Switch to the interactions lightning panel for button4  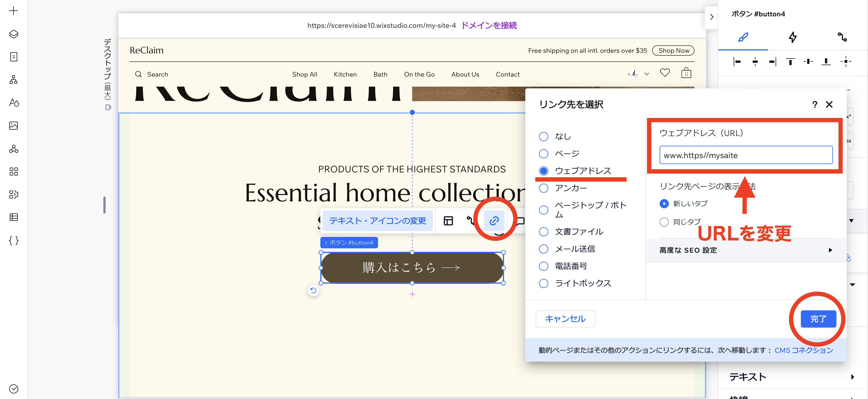click(x=793, y=38)
